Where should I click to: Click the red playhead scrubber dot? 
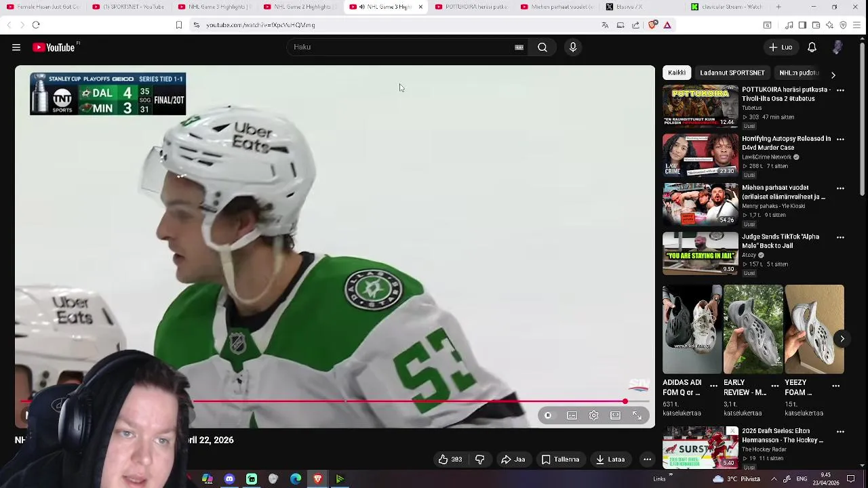point(625,401)
